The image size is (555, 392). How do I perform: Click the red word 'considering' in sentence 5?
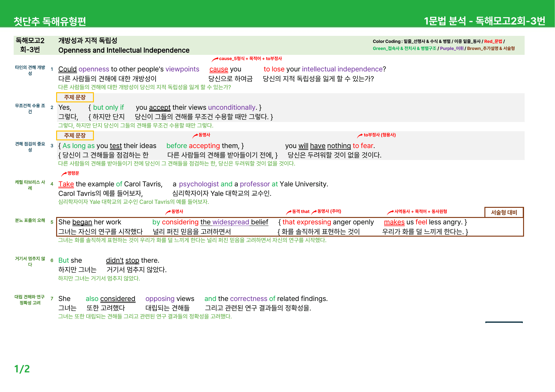180,222
